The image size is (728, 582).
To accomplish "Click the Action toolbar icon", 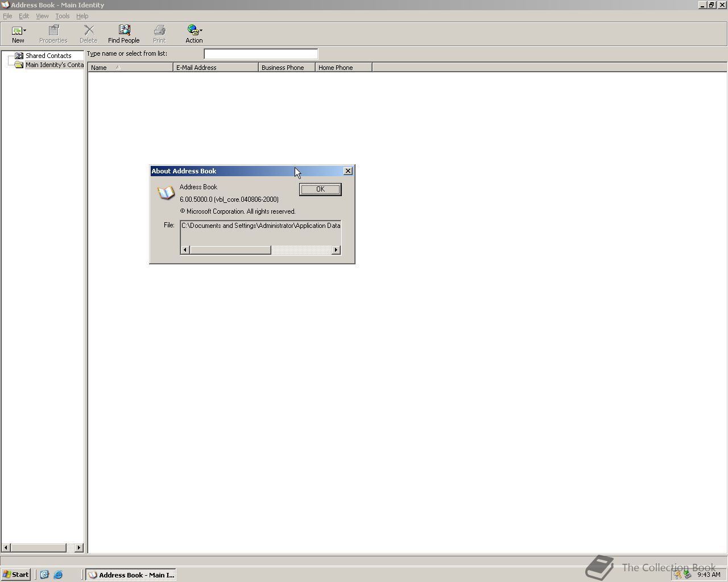I will pos(193,30).
